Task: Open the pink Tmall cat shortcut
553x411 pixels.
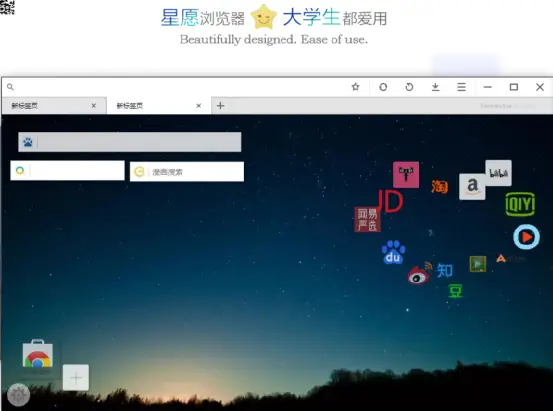Action: (x=406, y=175)
